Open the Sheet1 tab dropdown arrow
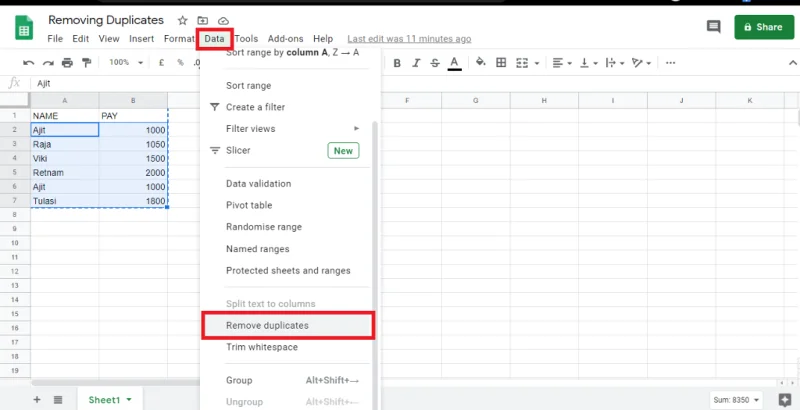 coord(129,400)
